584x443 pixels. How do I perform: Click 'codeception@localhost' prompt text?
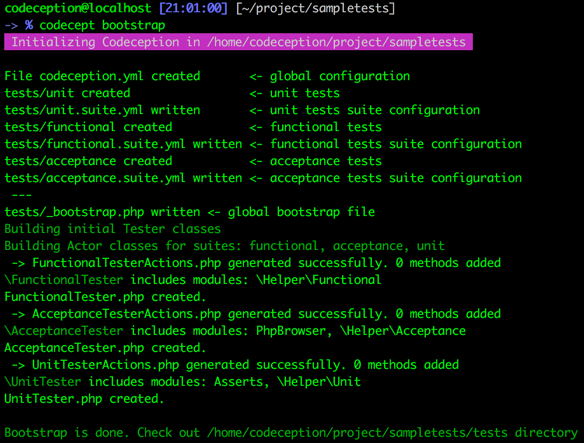coord(78,8)
